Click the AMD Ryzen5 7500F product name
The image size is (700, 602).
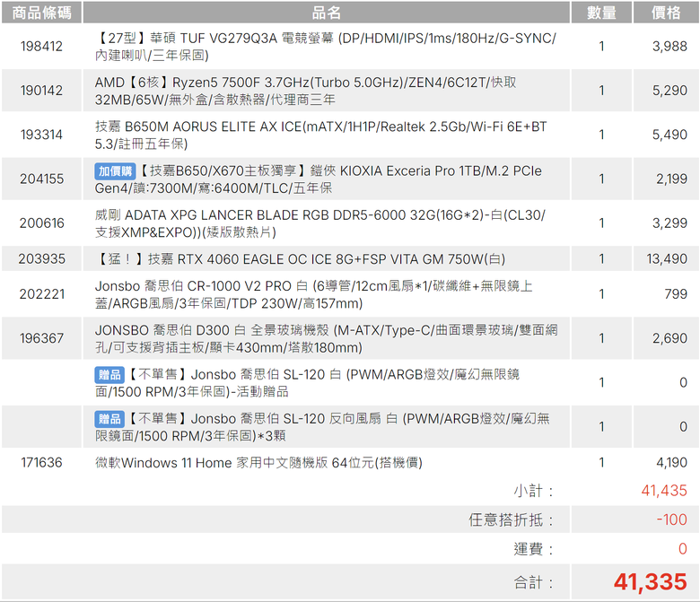305,91
